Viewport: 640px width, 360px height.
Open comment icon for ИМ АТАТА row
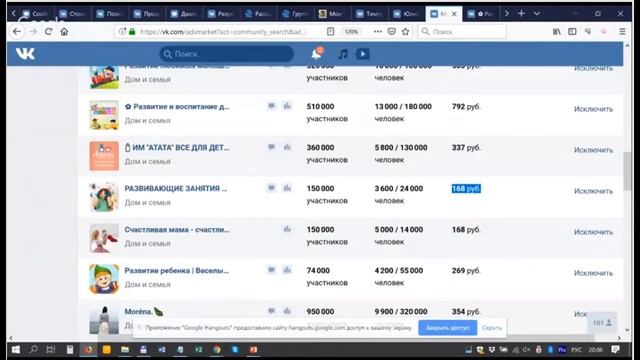pyautogui.click(x=271, y=147)
